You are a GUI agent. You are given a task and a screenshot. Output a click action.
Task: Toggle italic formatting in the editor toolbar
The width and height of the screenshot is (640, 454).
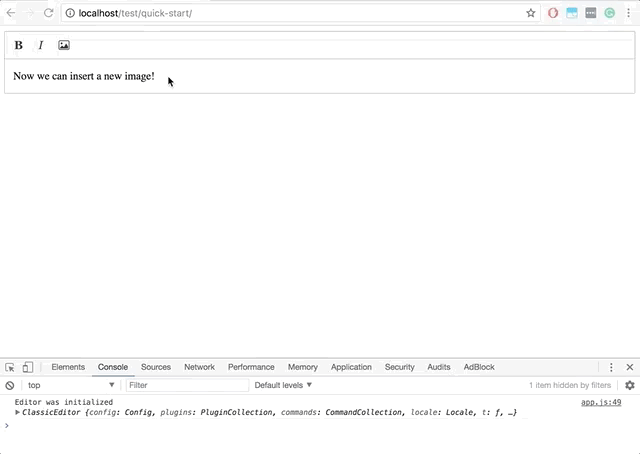[41, 45]
